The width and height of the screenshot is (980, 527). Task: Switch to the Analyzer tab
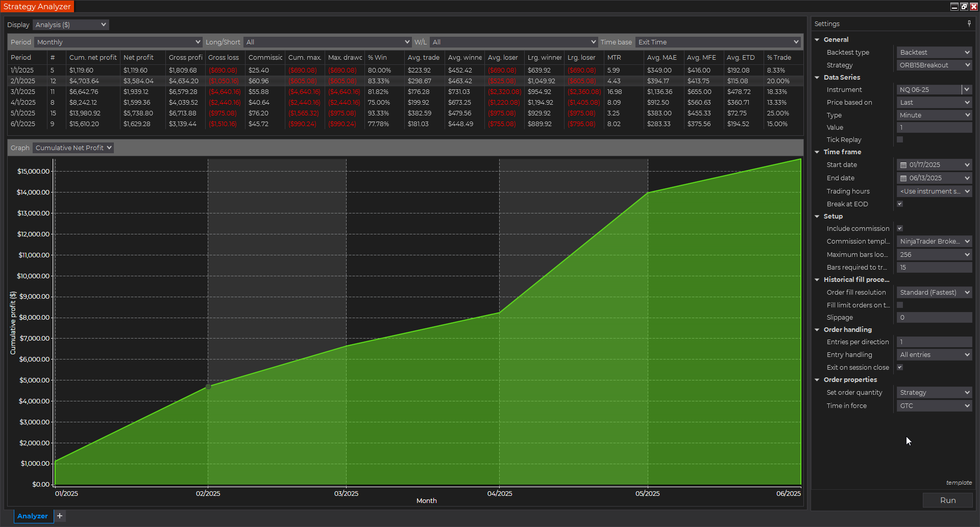click(x=33, y=516)
